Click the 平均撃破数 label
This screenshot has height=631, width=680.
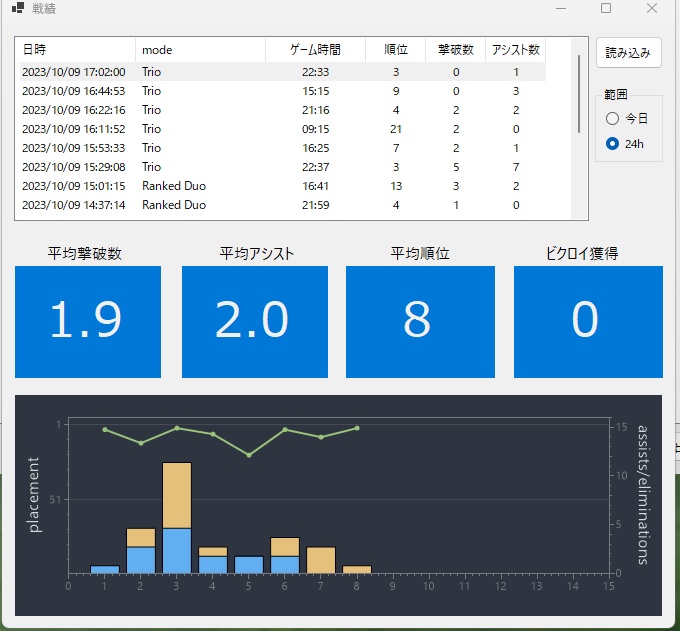click(x=85, y=254)
